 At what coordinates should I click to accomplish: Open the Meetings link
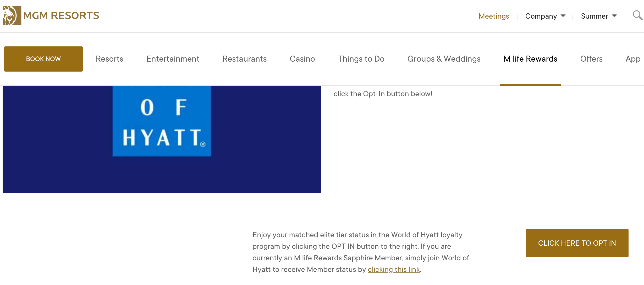[x=494, y=16]
